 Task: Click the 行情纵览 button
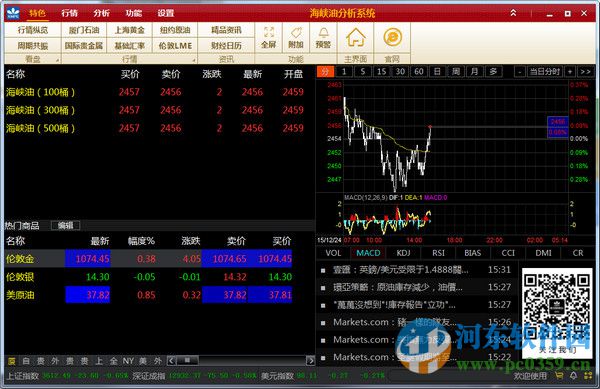33,30
